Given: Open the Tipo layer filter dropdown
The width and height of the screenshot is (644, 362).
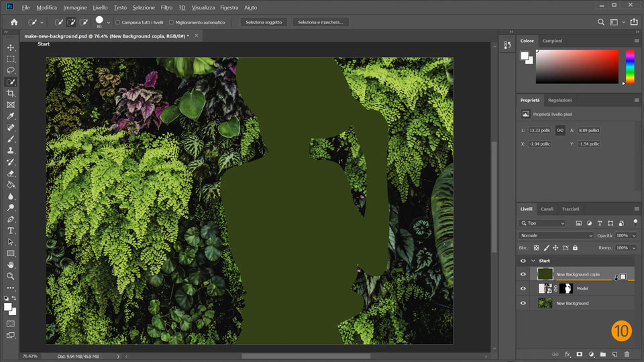Looking at the screenshot, I should coord(543,223).
